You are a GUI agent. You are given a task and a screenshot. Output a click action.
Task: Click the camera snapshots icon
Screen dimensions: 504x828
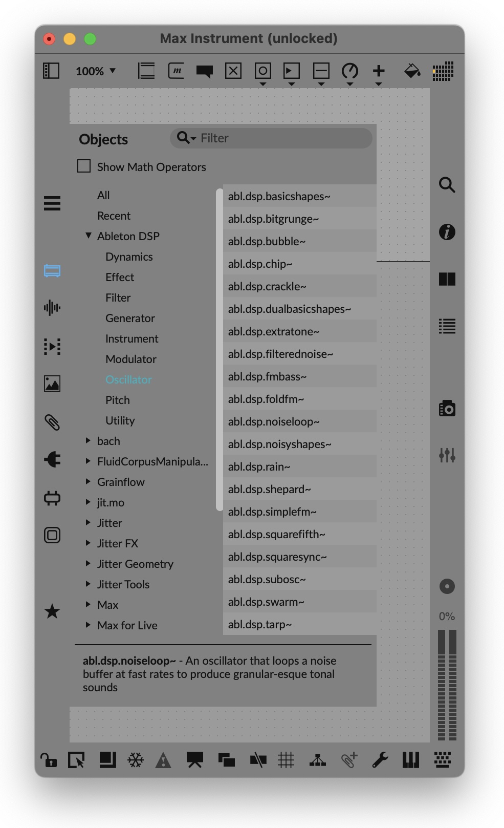[x=447, y=408]
